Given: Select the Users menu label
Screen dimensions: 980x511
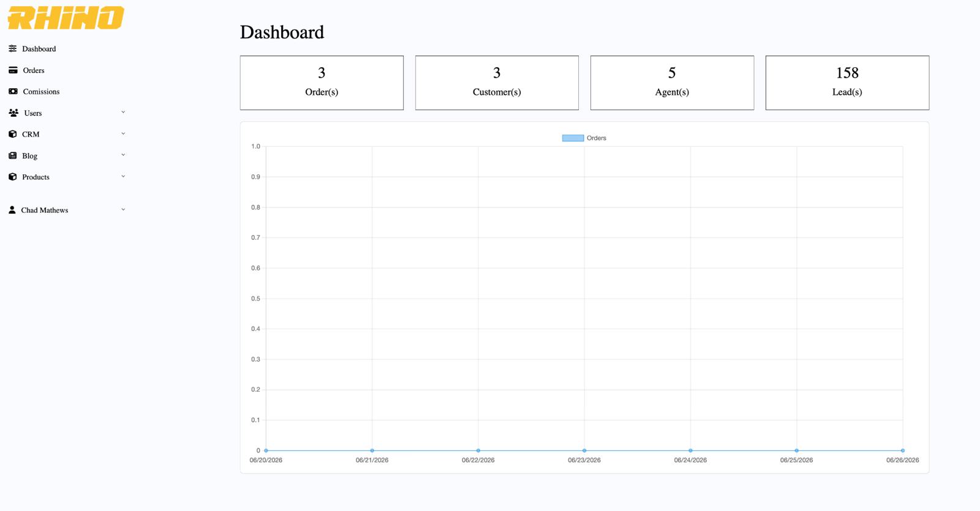Looking at the screenshot, I should [33, 113].
